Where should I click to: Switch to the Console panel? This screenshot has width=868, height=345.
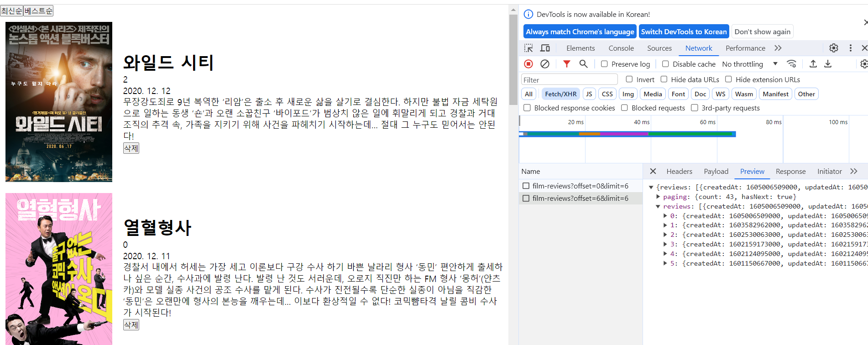(x=621, y=48)
